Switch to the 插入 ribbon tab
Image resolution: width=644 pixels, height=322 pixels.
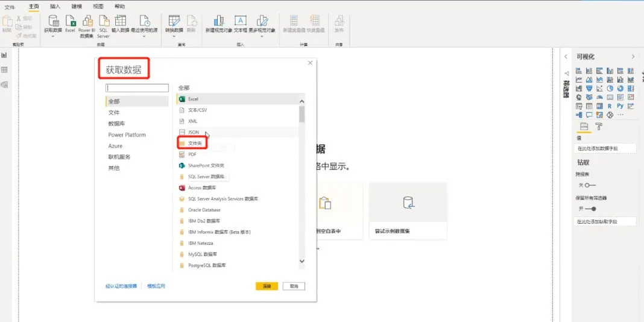[55, 7]
